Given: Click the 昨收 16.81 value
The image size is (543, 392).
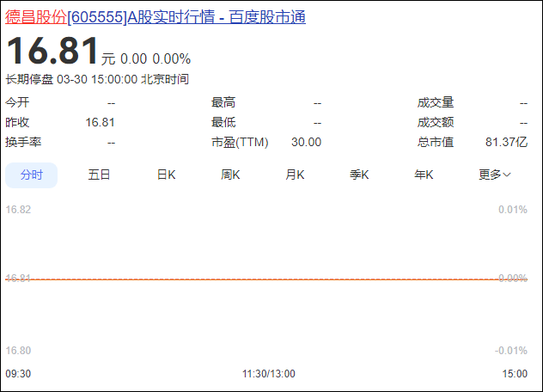Looking at the screenshot, I should [100, 122].
